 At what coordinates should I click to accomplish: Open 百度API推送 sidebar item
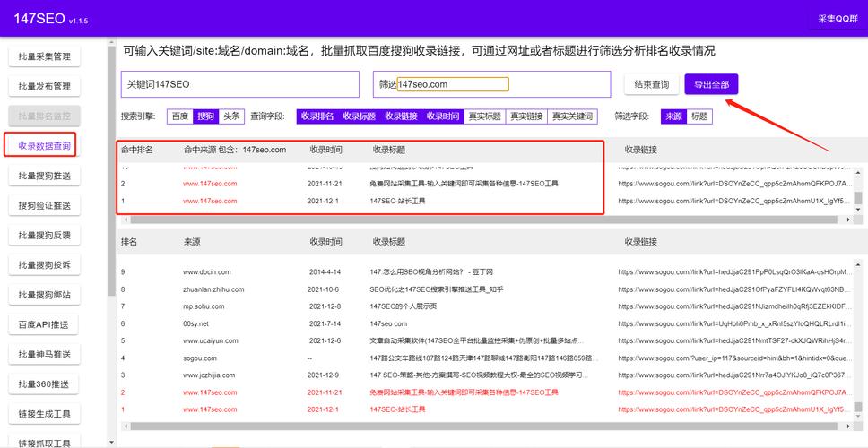pos(44,325)
